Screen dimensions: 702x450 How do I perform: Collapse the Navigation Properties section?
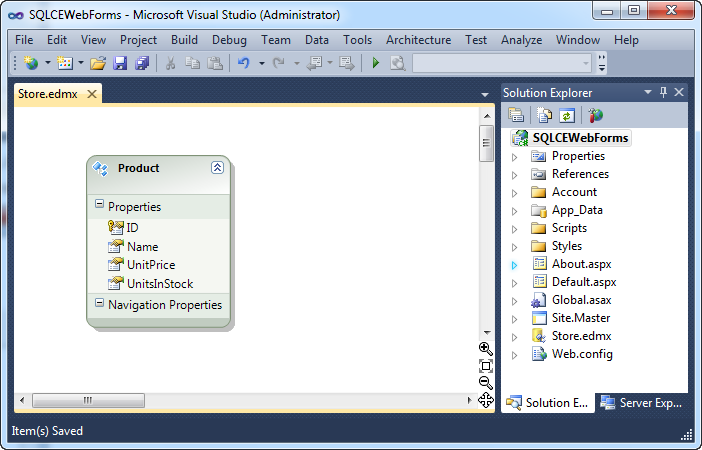pyautogui.click(x=99, y=303)
